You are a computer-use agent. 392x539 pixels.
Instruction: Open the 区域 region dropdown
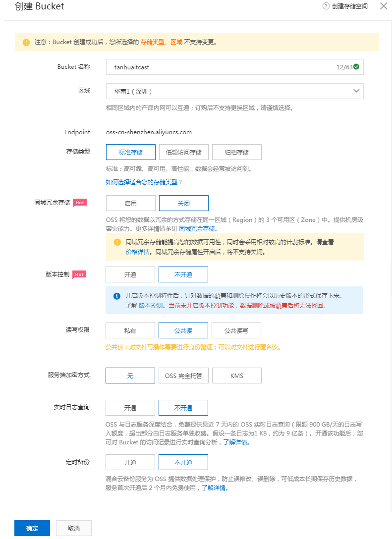tap(234, 91)
